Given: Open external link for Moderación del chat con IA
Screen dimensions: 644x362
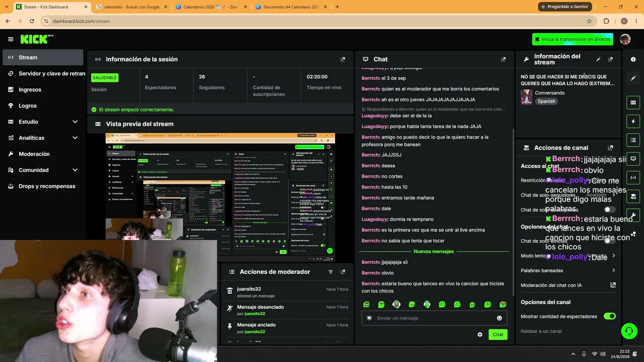Looking at the screenshot, I should tap(613, 285).
